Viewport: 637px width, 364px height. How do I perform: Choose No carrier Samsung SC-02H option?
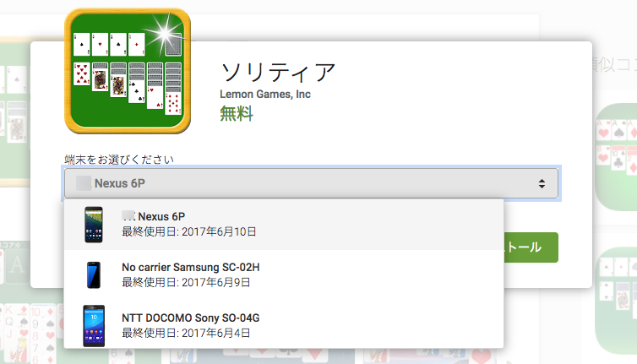pos(190,268)
